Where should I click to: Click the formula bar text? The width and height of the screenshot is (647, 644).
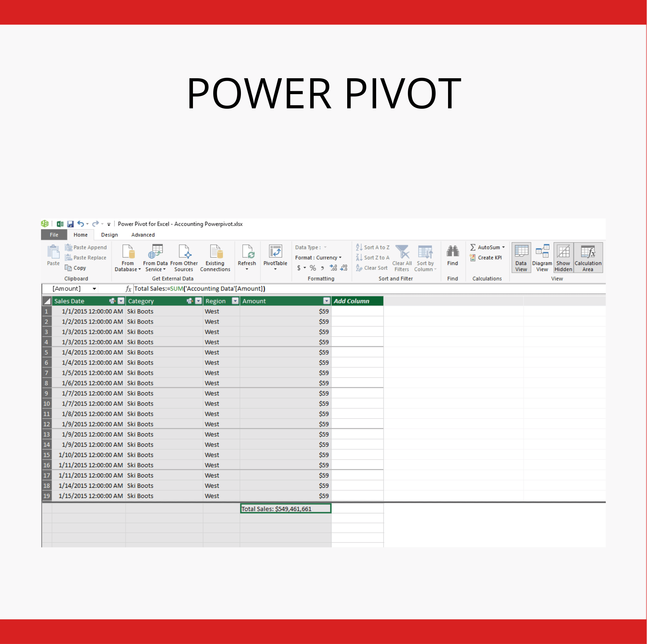(x=200, y=289)
